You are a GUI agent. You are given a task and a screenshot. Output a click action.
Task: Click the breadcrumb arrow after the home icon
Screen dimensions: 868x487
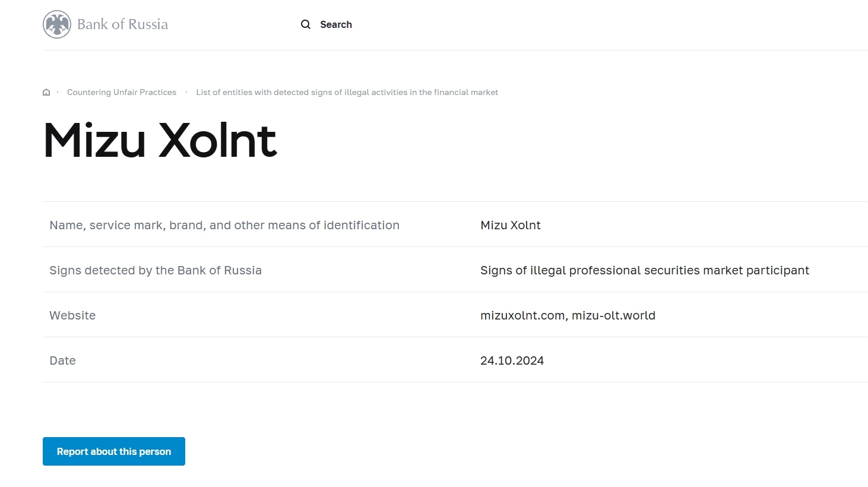click(x=58, y=92)
